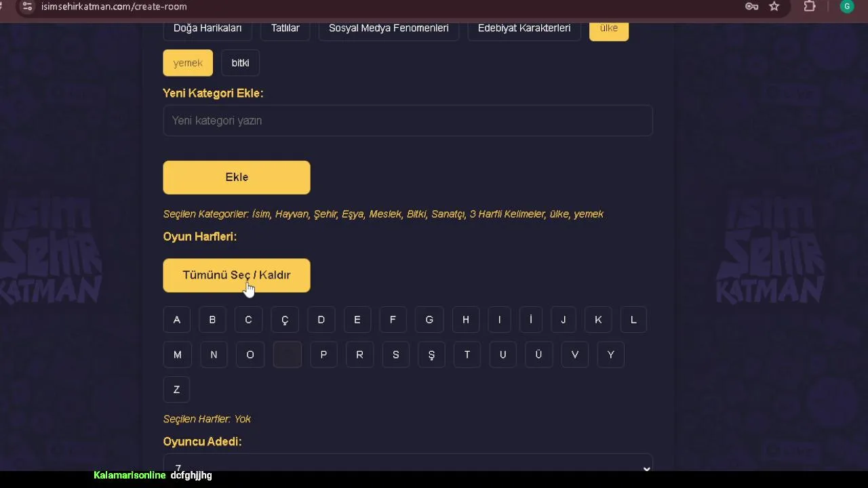
Task: Add the category with Ekle button
Action: pos(237,178)
